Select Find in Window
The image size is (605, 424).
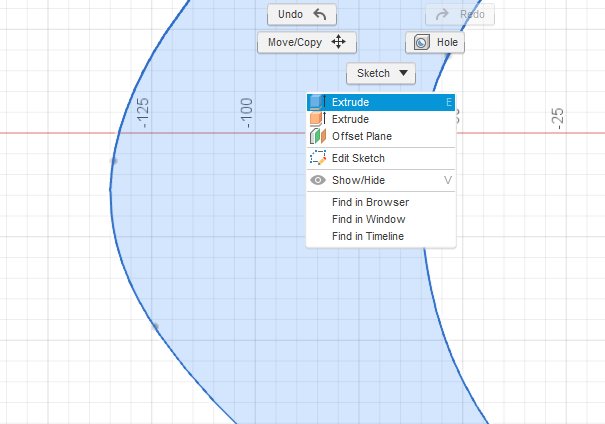381,219
